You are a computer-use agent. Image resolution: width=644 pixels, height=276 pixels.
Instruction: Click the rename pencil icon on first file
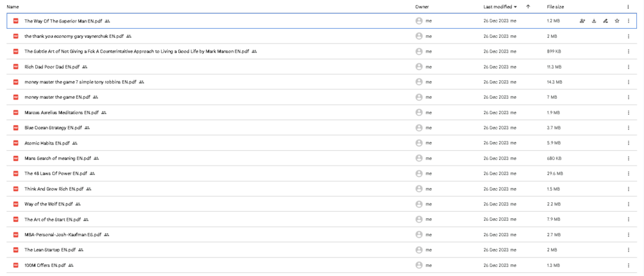[x=606, y=21]
